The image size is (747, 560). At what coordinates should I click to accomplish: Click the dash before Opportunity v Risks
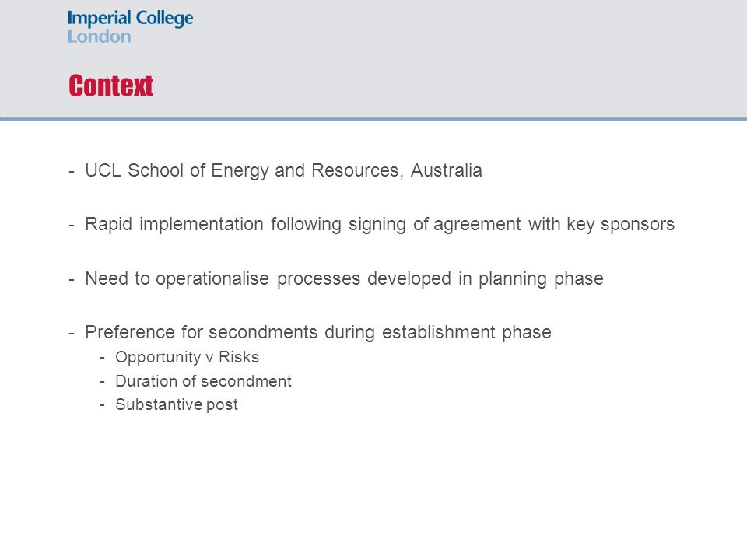[x=102, y=358]
